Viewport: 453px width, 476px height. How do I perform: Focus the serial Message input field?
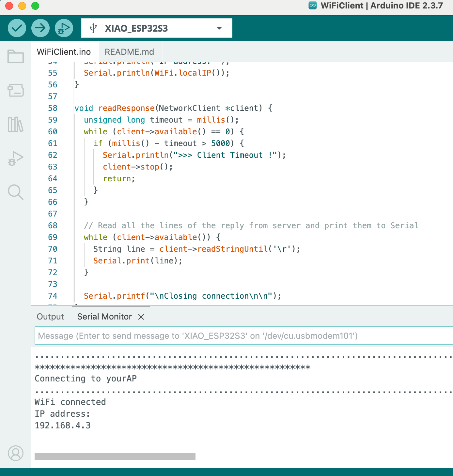tap(243, 336)
